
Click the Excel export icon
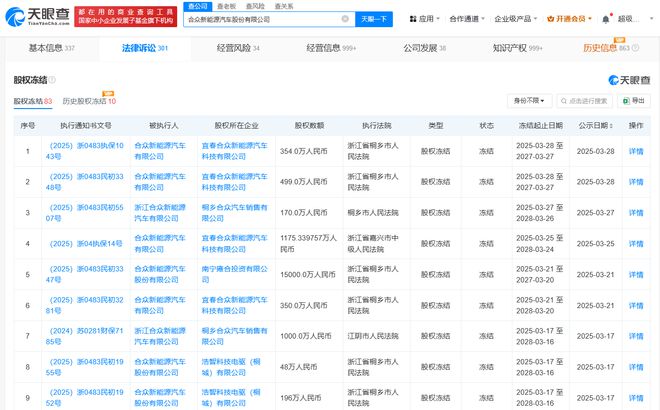pos(626,101)
